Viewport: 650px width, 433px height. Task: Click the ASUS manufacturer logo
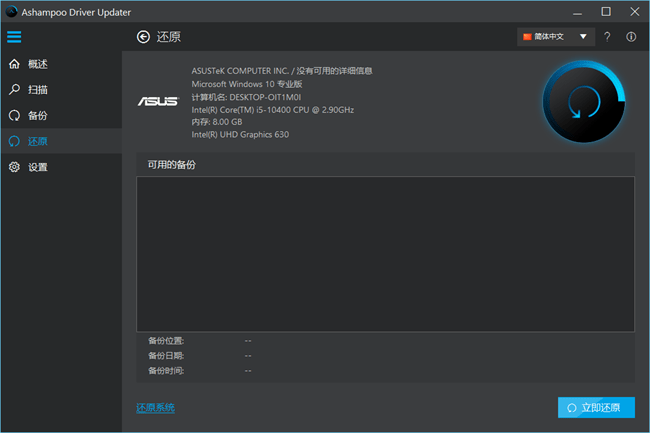(158, 102)
